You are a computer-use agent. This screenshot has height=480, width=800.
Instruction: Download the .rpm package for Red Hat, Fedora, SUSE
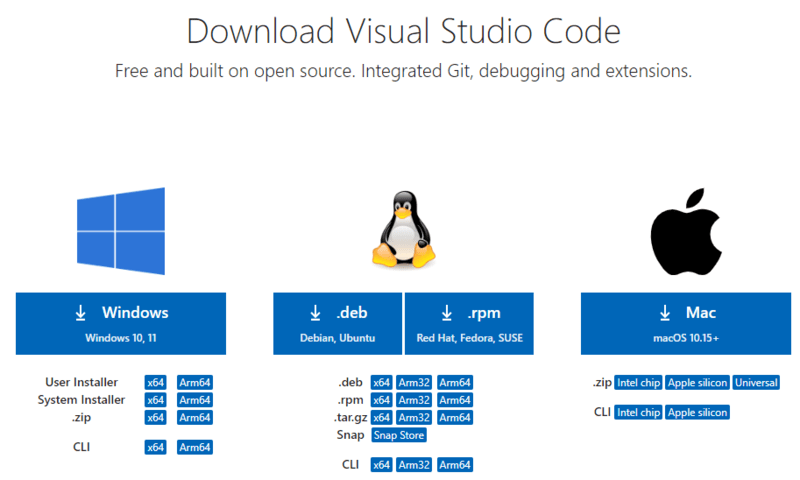click(x=469, y=323)
